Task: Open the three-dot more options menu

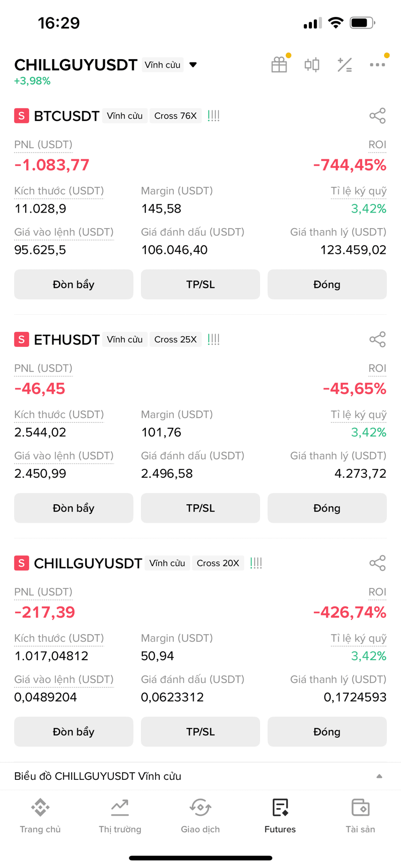Action: [377, 64]
